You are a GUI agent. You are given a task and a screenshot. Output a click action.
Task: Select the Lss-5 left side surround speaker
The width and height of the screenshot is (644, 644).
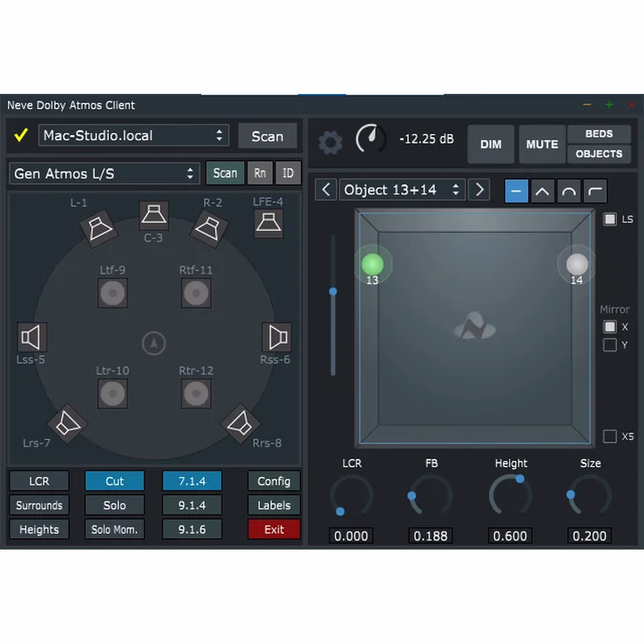click(x=32, y=337)
